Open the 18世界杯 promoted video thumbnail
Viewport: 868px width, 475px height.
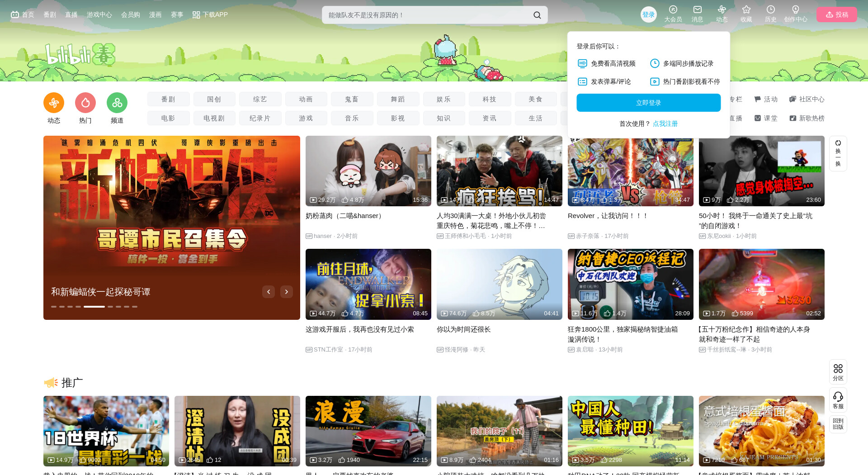click(106, 431)
